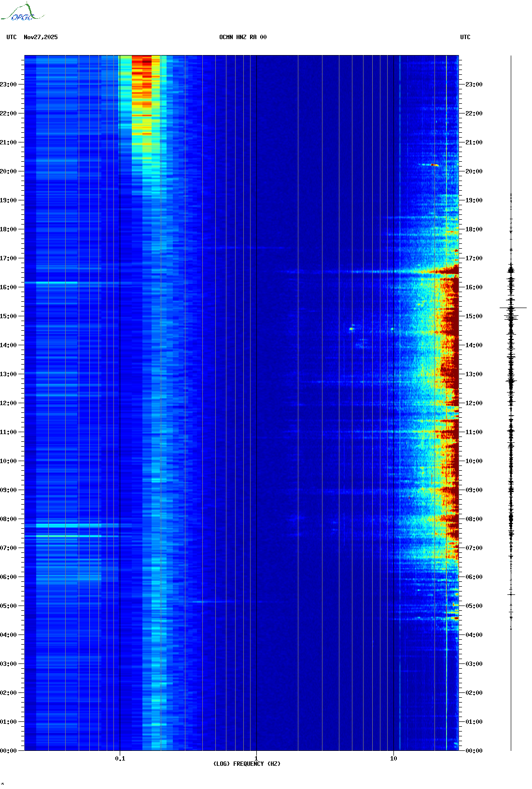Click the cyan spot near 14:30 mid-frequency
The height and width of the screenshot is (789, 532).
[x=351, y=329]
